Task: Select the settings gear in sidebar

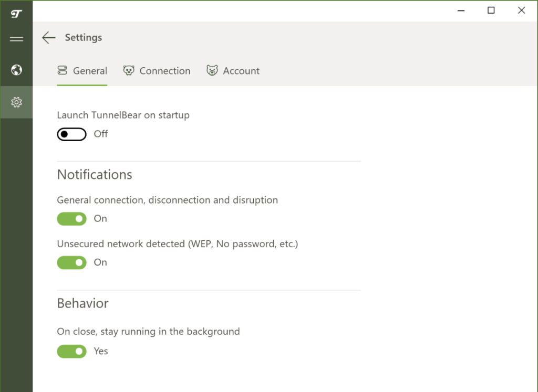Action: point(16,102)
